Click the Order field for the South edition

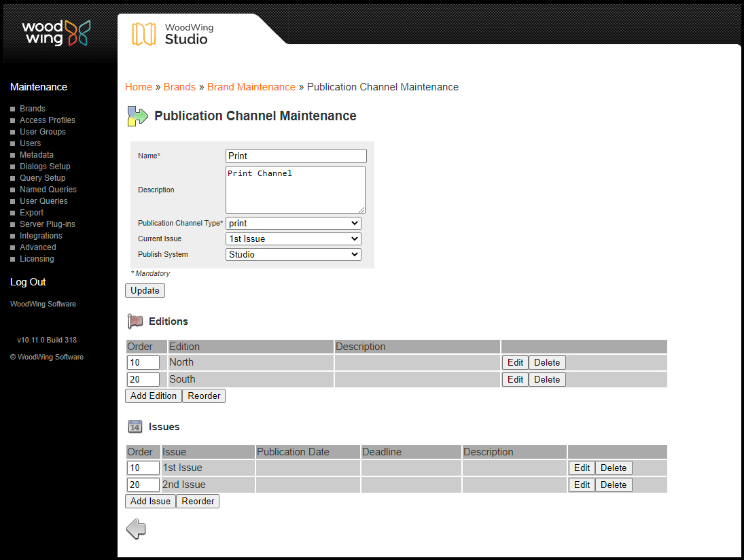tap(143, 379)
